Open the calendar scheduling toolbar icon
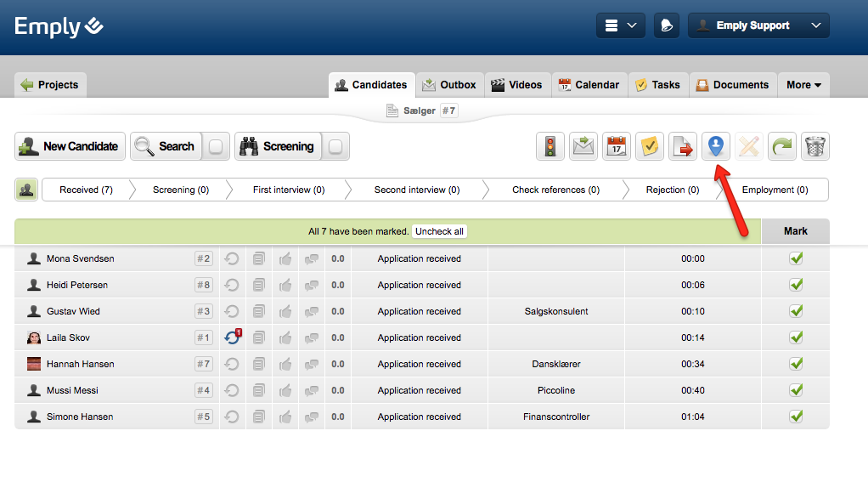Viewport: 868px width, 499px height. point(616,146)
